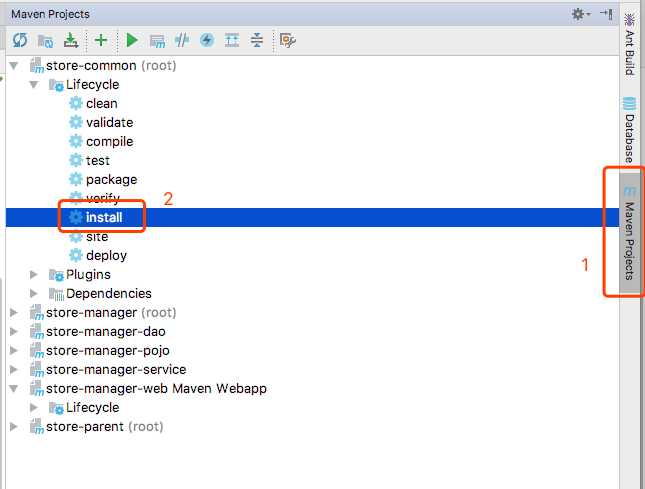Select the package lifecycle goal
645x489 pixels.
tap(111, 180)
